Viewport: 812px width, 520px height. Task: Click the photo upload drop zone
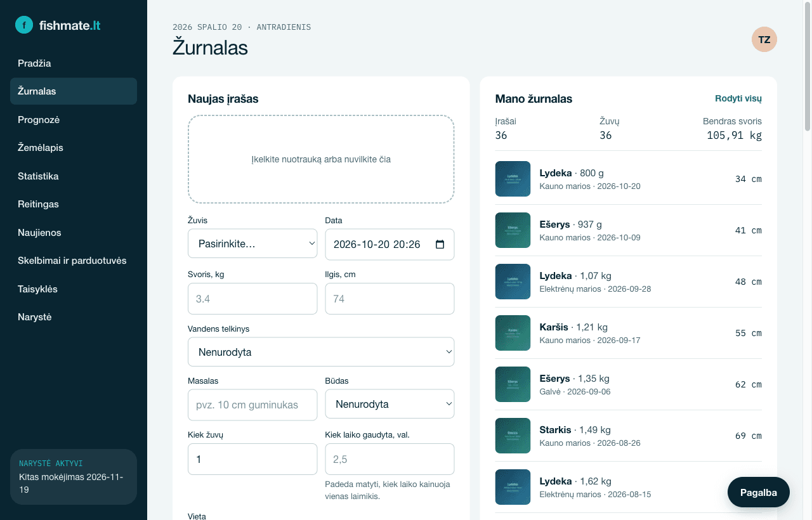[321, 159]
